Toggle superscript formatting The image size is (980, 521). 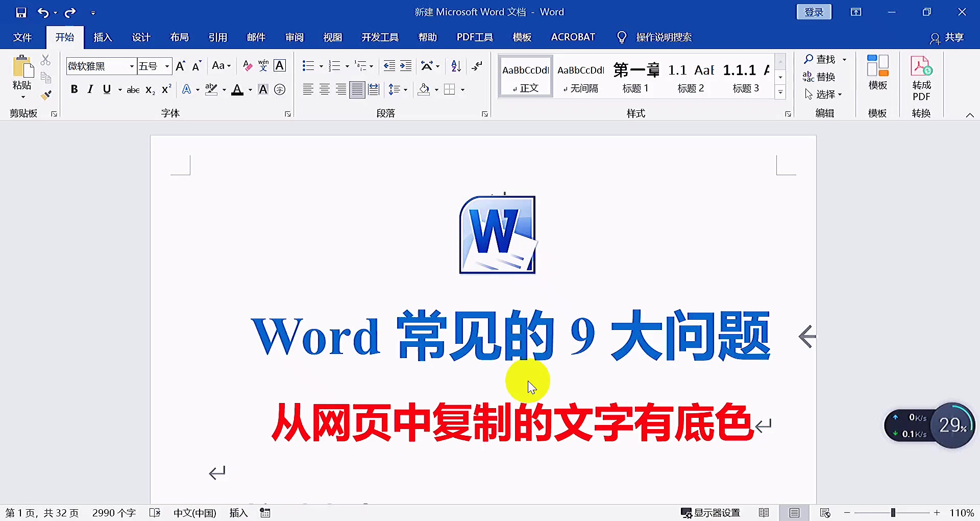pos(166,90)
